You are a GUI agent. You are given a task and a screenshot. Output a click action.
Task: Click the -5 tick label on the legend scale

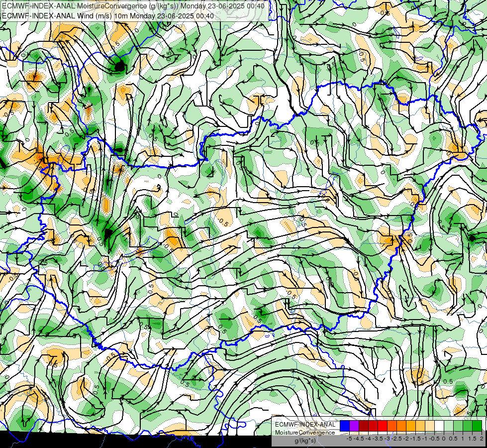tap(349, 439)
